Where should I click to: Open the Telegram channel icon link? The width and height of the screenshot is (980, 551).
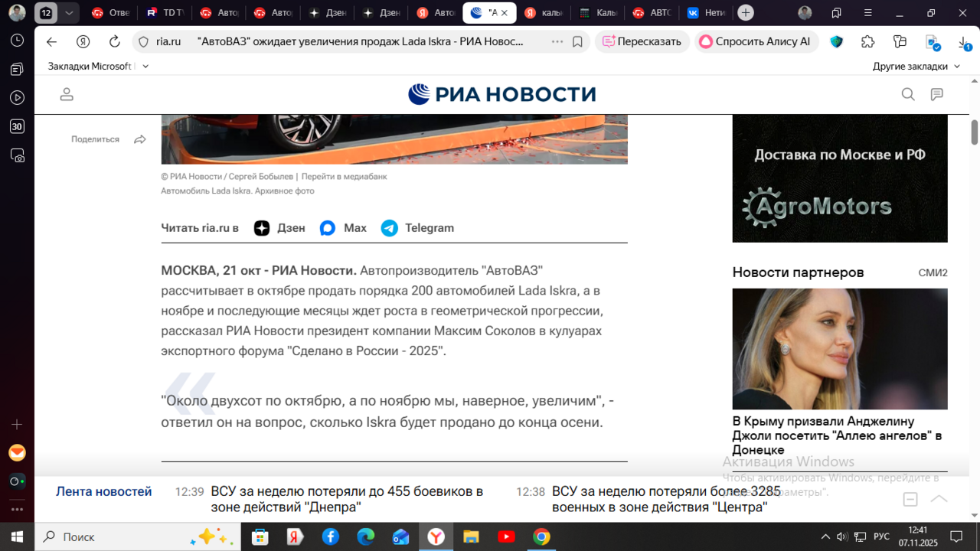(x=390, y=228)
